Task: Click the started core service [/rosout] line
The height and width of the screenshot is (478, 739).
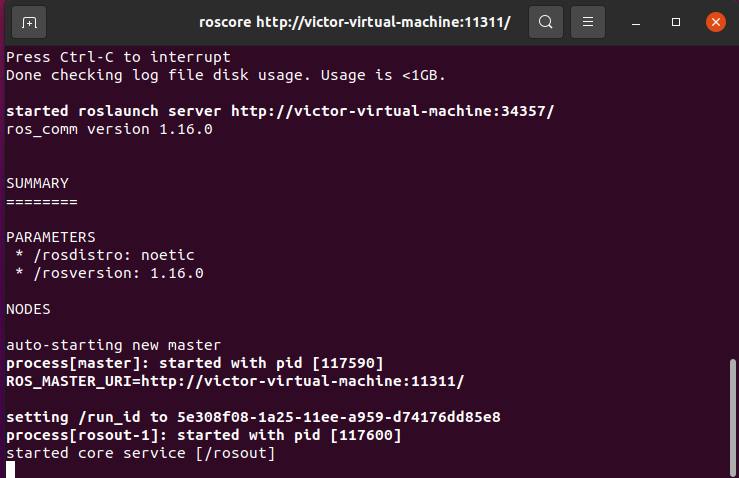Action: click(140, 453)
